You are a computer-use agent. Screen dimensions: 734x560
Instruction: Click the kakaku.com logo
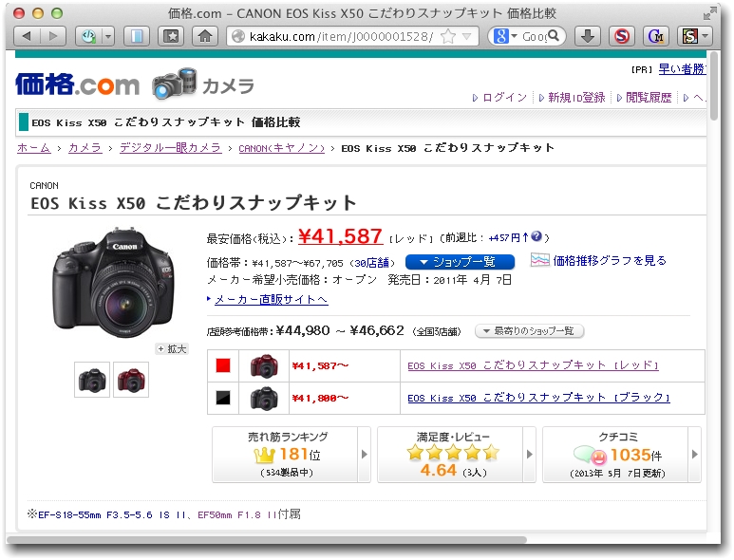point(77,84)
